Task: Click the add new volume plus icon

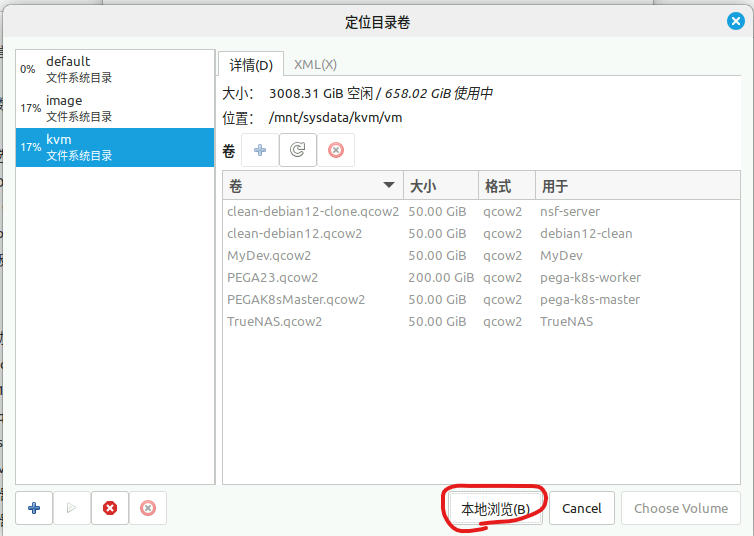Action: [x=260, y=150]
